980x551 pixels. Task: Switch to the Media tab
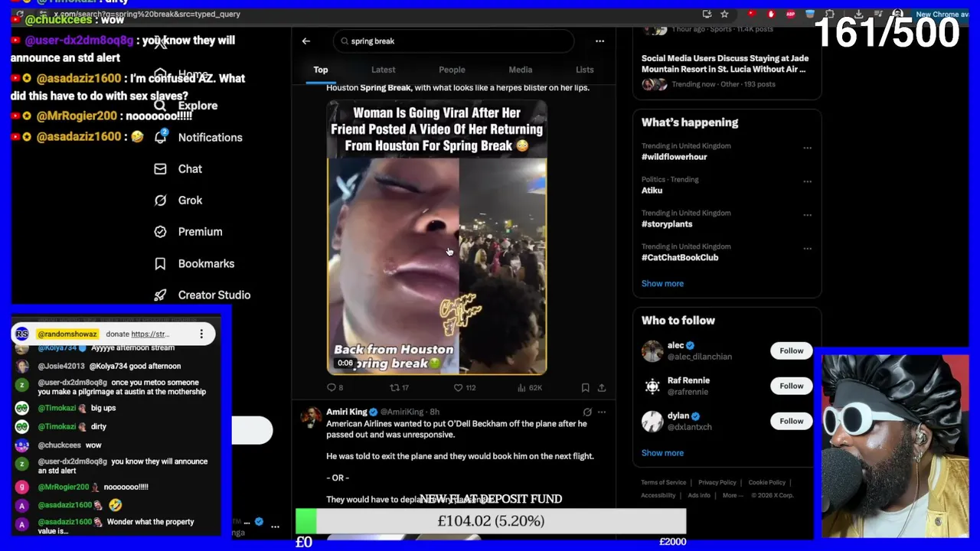521,70
